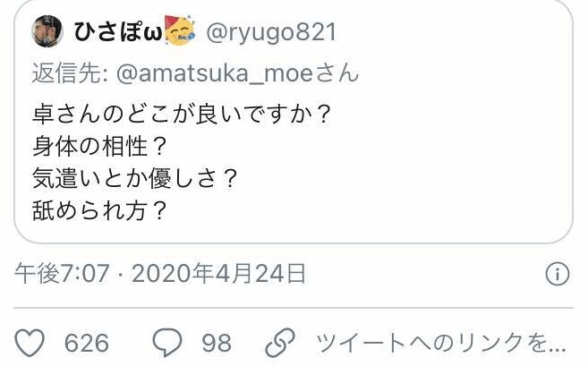Screen dimensions: 588x366
Task: Click the 返信先: label text
Action: (71, 73)
